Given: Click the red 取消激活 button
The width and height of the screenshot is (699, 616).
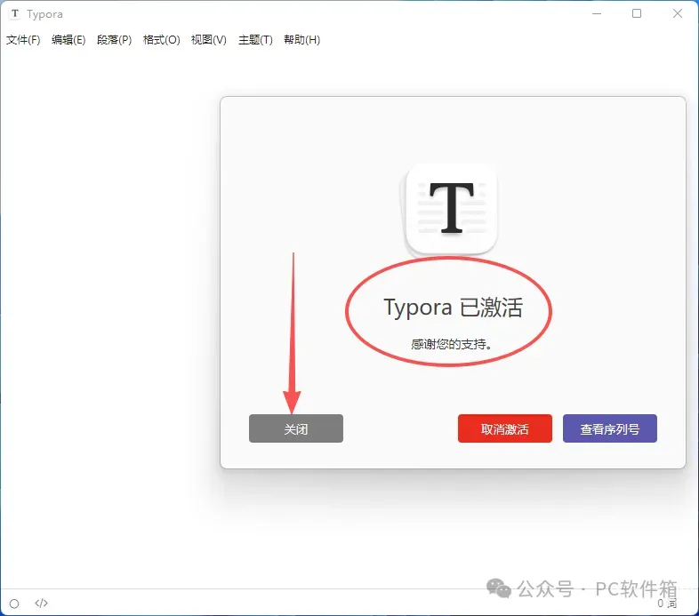Looking at the screenshot, I should point(504,428).
